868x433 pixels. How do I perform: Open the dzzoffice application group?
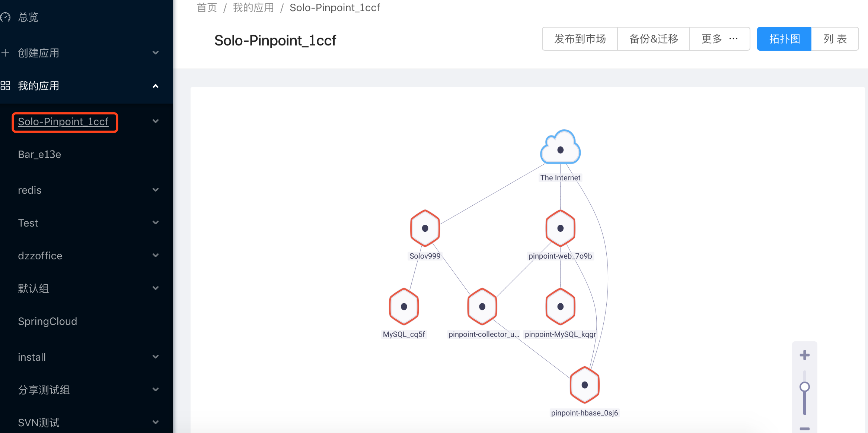tap(40, 256)
